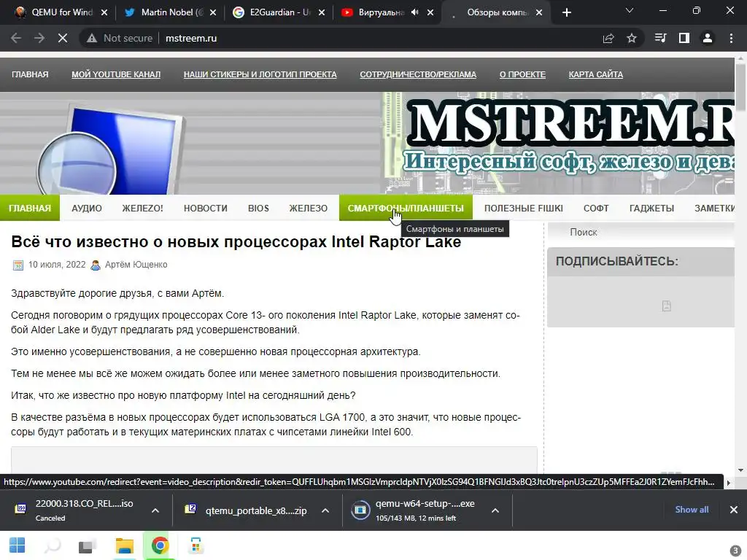747x560 pixels.
Task: Select СОФТ category
Action: [596, 208]
